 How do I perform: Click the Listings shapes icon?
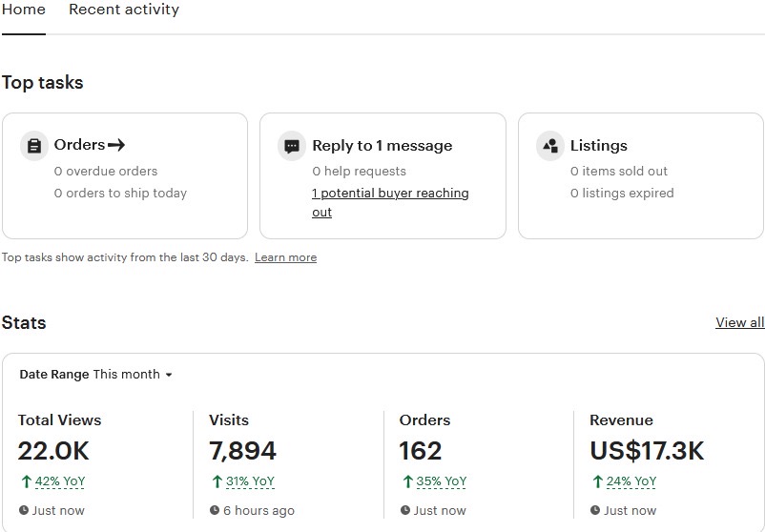click(x=550, y=146)
